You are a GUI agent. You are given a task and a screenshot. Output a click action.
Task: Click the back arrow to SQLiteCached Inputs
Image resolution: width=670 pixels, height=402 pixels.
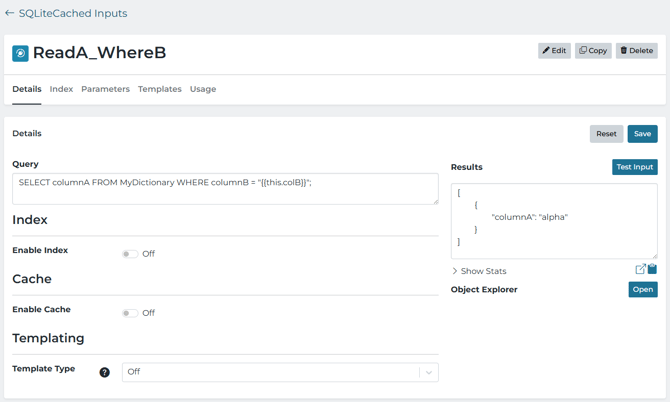[9, 14]
